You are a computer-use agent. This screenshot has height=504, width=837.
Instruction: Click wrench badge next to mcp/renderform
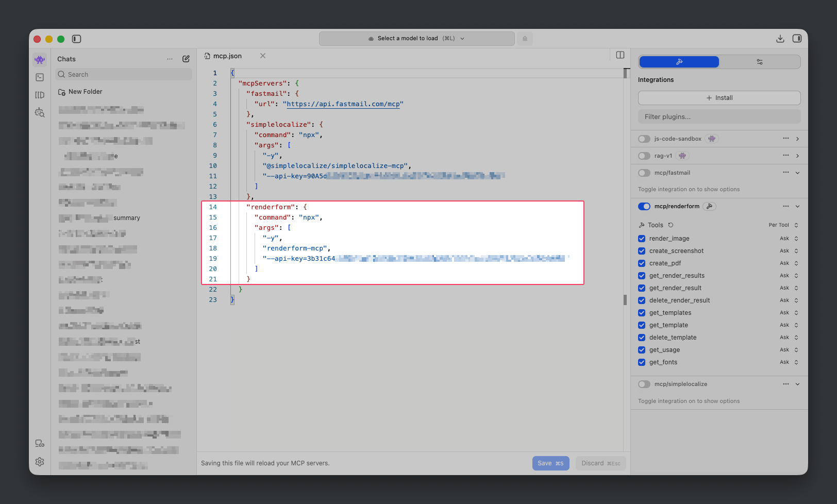[x=710, y=206]
